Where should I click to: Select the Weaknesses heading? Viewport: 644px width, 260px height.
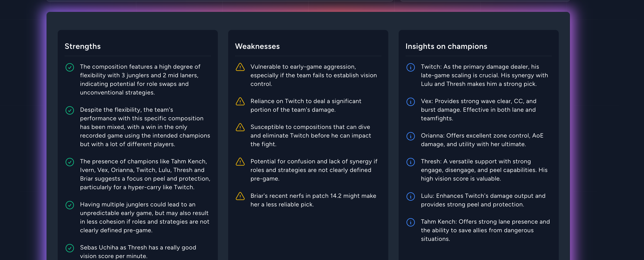[x=257, y=46]
